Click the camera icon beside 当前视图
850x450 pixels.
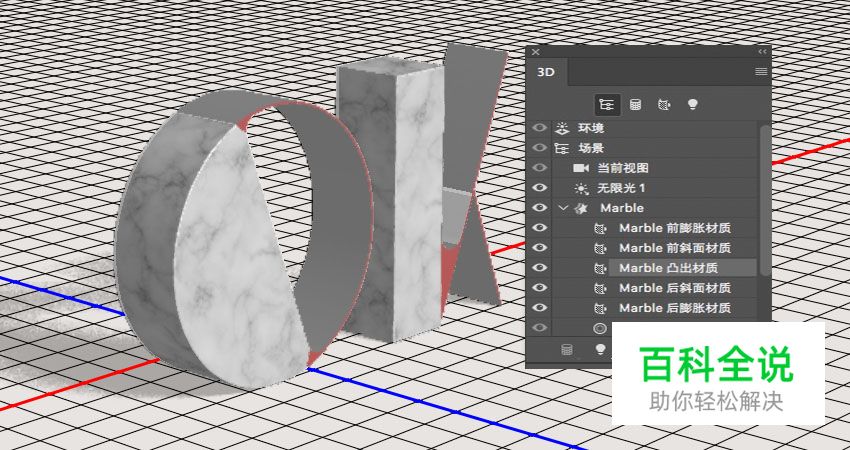point(581,168)
